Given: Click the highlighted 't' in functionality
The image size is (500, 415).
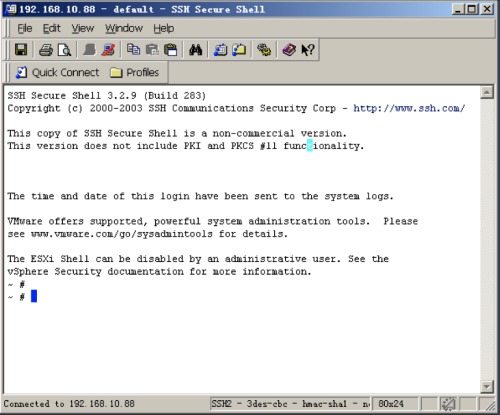Looking at the screenshot, I should 310,146.
